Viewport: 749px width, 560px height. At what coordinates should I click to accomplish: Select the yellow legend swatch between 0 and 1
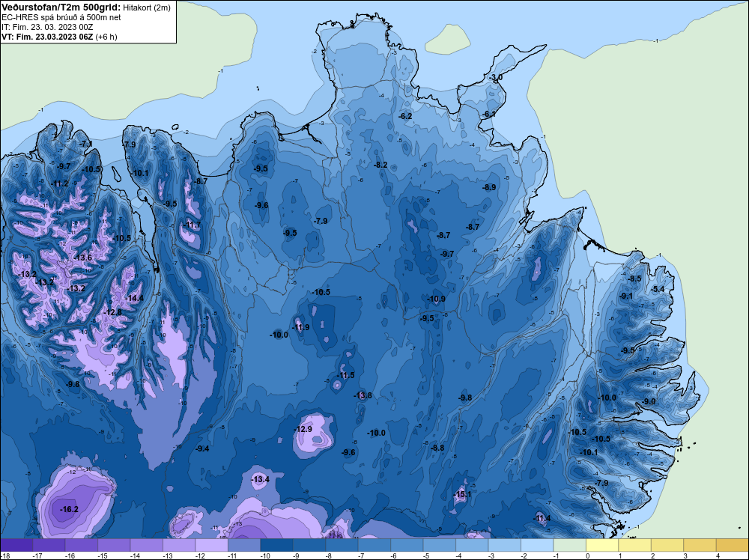(x=602, y=545)
